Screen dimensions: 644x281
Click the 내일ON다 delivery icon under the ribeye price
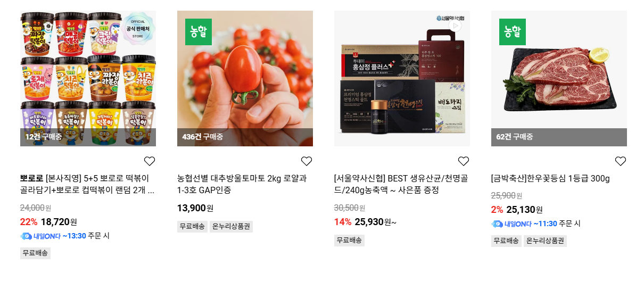[x=497, y=224]
